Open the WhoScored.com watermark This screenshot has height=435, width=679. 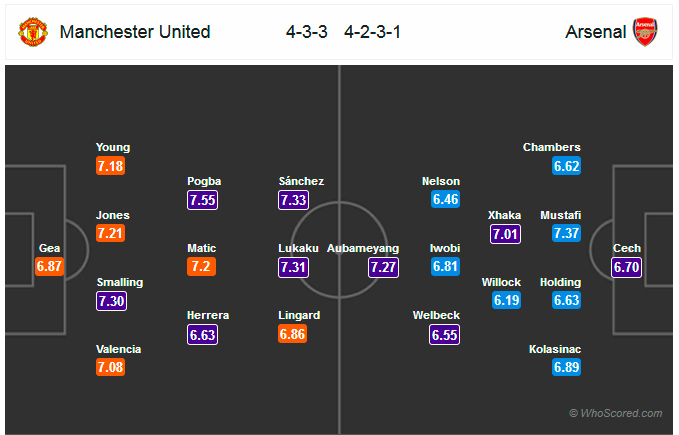(616, 413)
